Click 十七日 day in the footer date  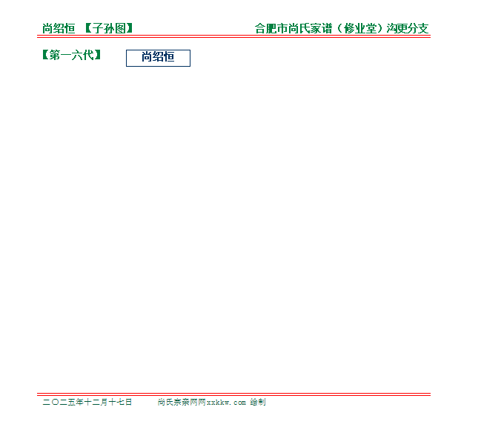pos(120,402)
